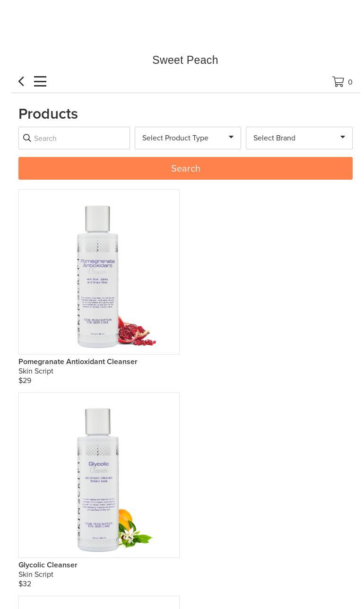
Task: Click the orange Search button
Action: point(185,168)
